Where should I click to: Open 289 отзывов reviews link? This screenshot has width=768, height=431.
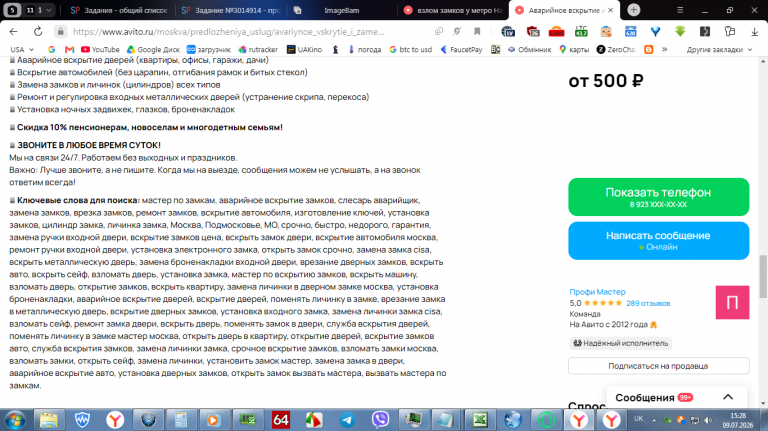[x=648, y=303]
